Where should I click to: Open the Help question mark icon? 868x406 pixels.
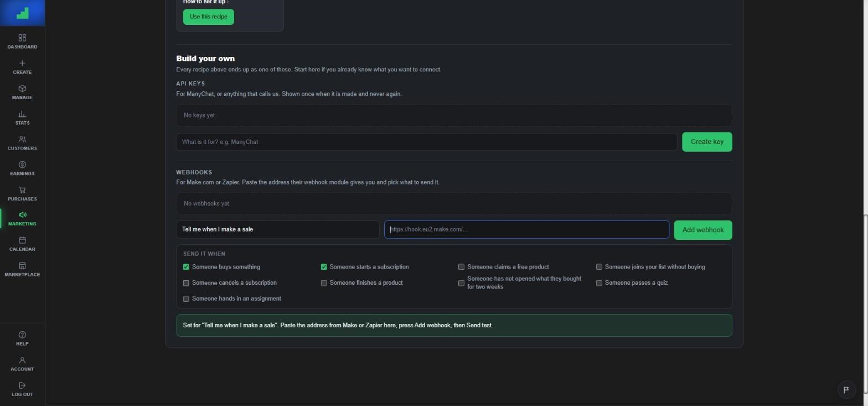point(22,335)
